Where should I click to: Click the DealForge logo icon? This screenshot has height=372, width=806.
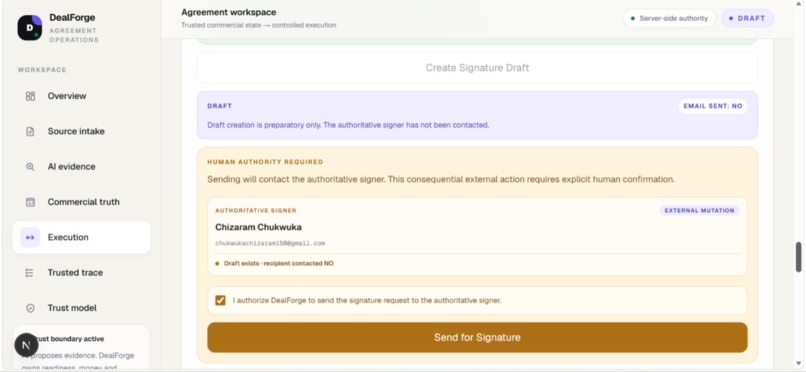point(30,28)
